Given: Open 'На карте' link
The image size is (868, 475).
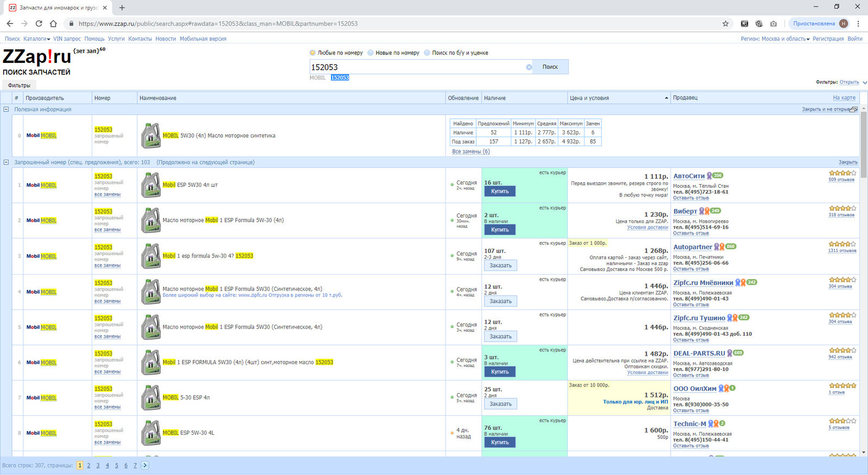Looking at the screenshot, I should 844,98.
